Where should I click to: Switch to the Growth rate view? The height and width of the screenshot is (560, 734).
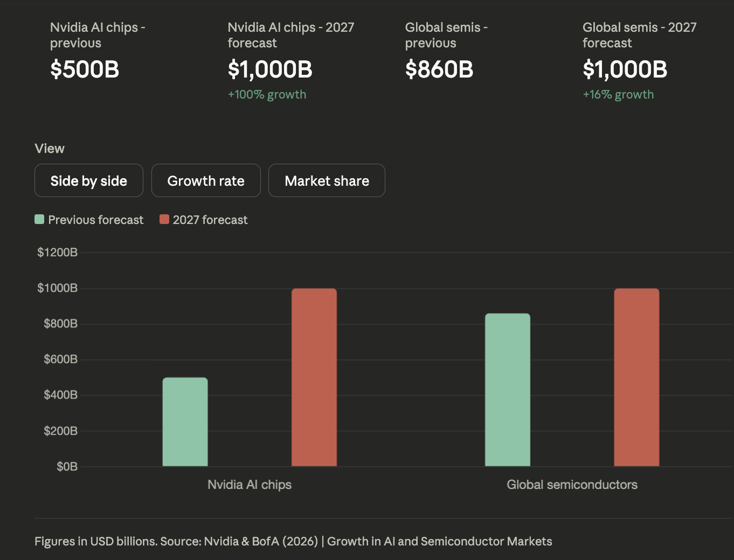click(x=206, y=181)
